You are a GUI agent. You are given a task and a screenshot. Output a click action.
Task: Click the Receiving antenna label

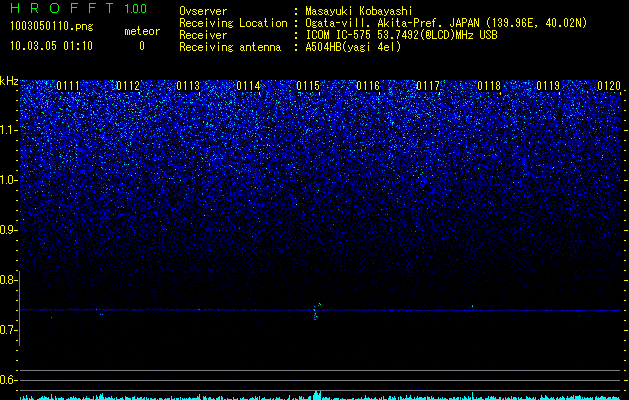point(230,47)
